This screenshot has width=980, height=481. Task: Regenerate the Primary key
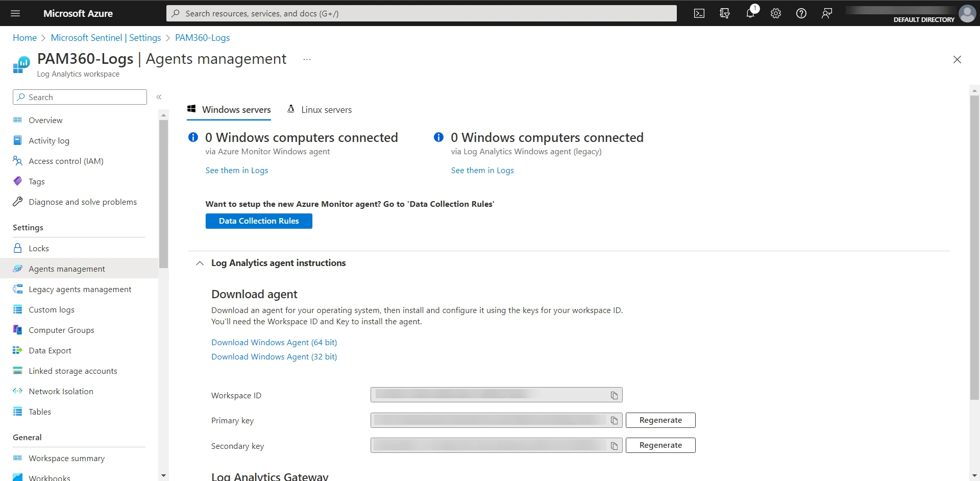tap(660, 420)
